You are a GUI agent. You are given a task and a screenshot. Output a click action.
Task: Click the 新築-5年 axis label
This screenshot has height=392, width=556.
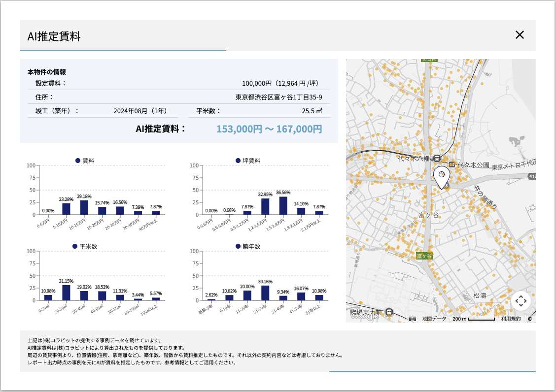click(x=206, y=310)
